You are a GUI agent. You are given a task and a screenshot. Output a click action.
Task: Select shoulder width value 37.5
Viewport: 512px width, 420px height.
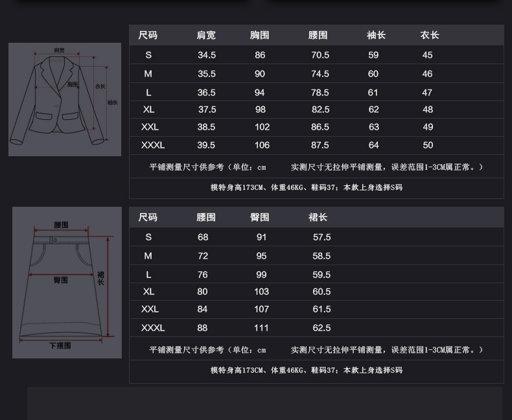pyautogui.click(x=207, y=110)
